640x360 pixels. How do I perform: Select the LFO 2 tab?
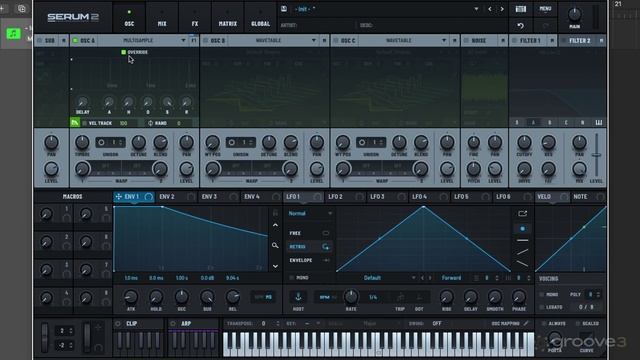coord(336,197)
